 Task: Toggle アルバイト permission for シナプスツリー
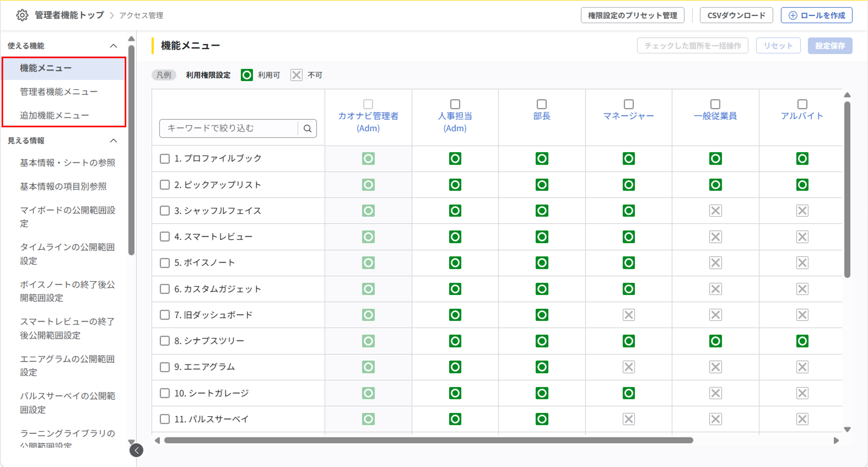coord(802,341)
